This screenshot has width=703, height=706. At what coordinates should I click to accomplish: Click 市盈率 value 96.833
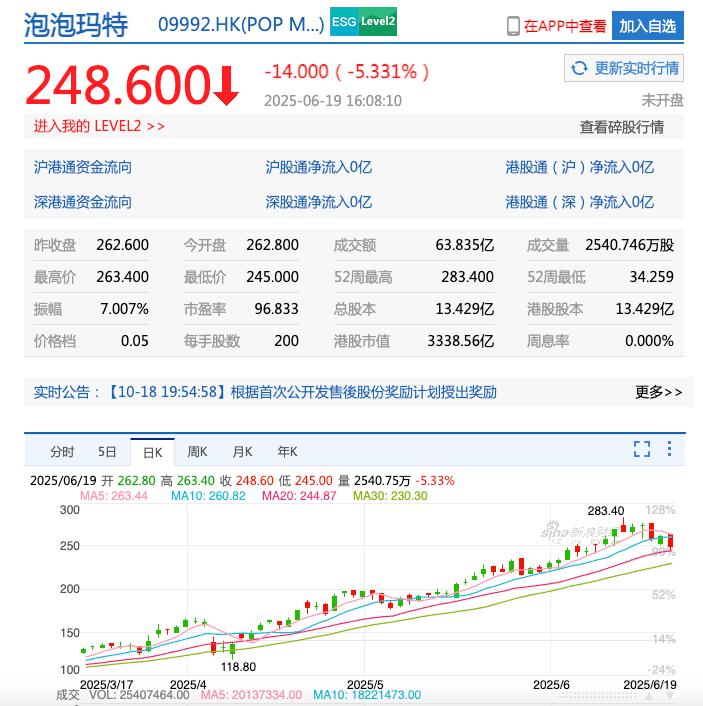tap(277, 309)
